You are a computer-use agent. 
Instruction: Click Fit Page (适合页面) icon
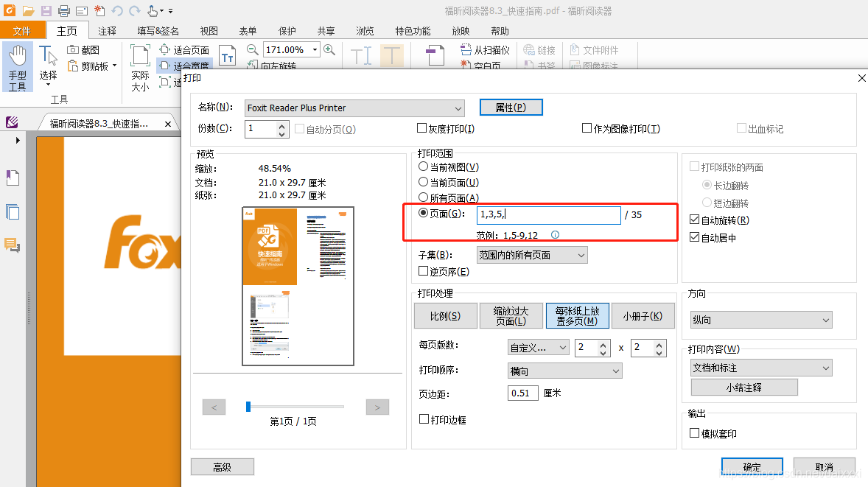[164, 50]
